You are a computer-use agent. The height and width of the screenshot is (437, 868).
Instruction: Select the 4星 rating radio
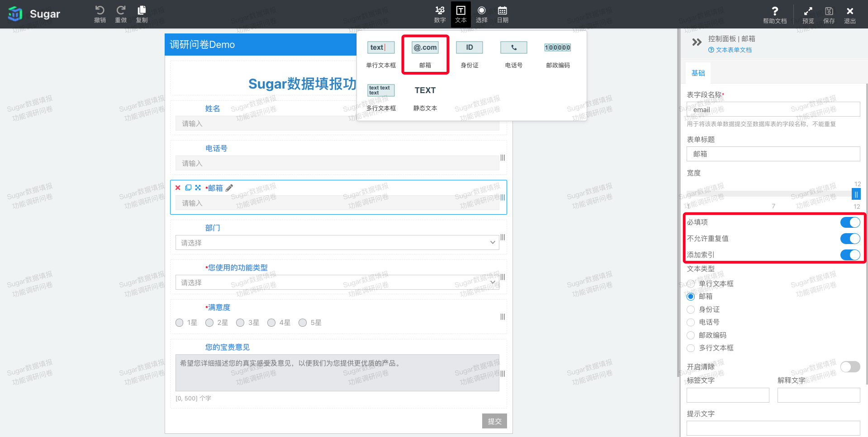click(271, 323)
